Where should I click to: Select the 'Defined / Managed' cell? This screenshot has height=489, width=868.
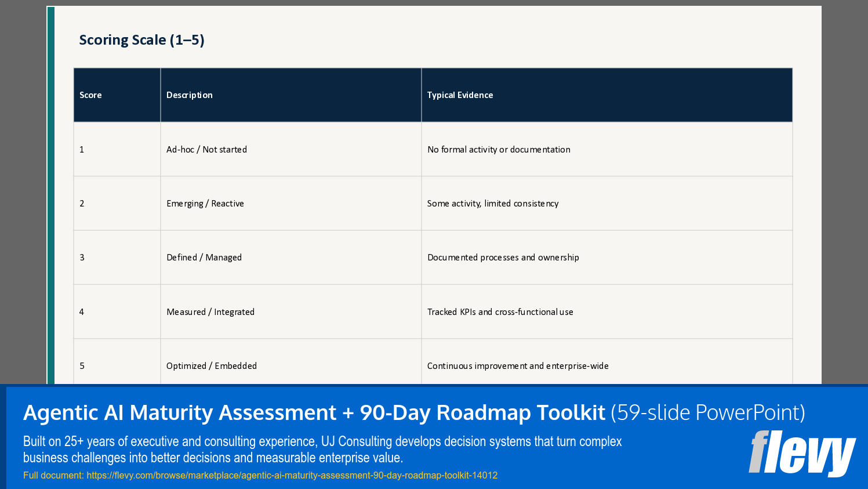291,258
